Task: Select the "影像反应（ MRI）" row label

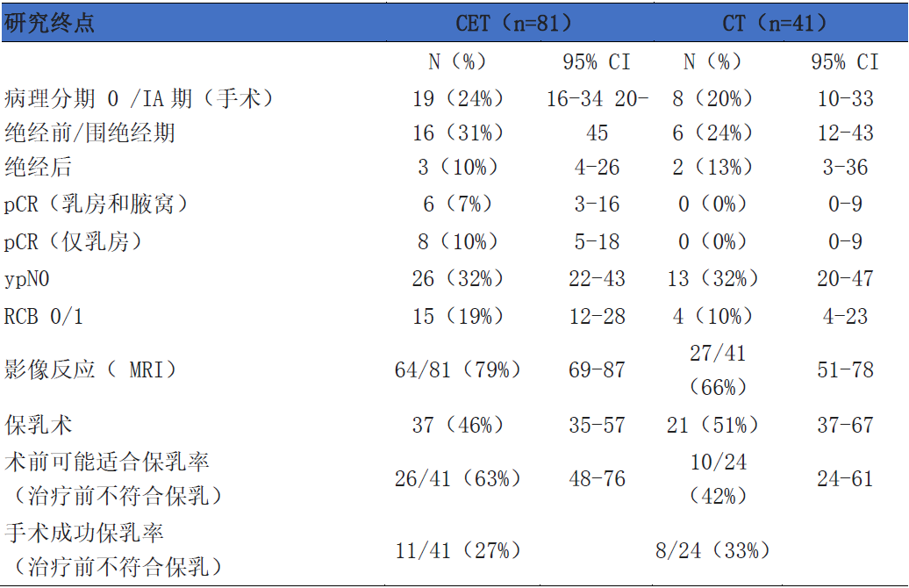Action: [90, 369]
